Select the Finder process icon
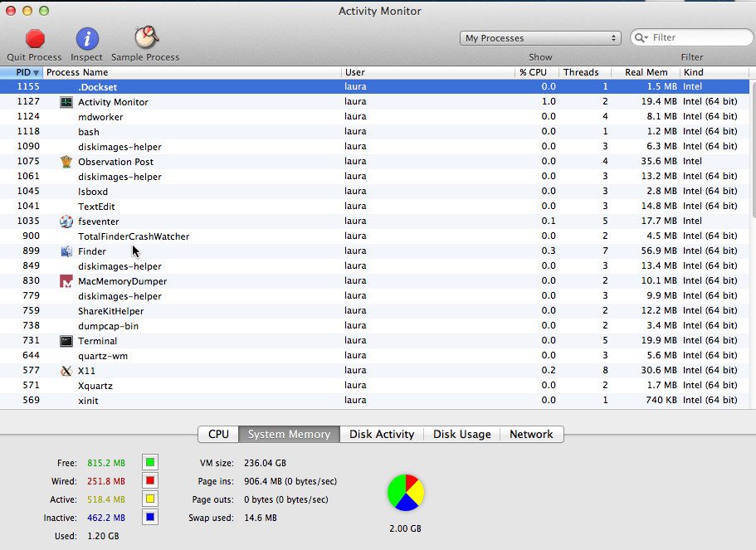This screenshot has width=756, height=550. coord(66,251)
